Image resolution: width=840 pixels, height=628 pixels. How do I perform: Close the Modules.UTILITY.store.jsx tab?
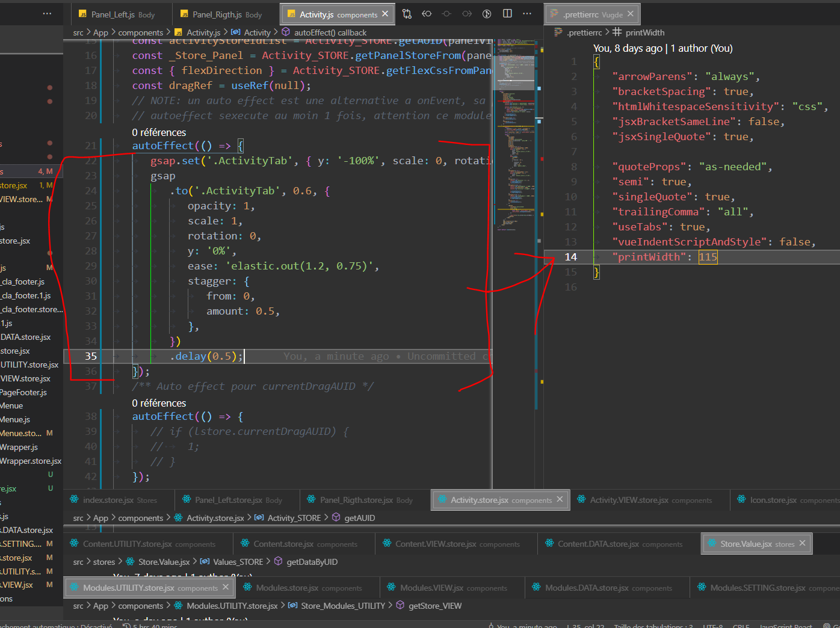tap(226, 587)
